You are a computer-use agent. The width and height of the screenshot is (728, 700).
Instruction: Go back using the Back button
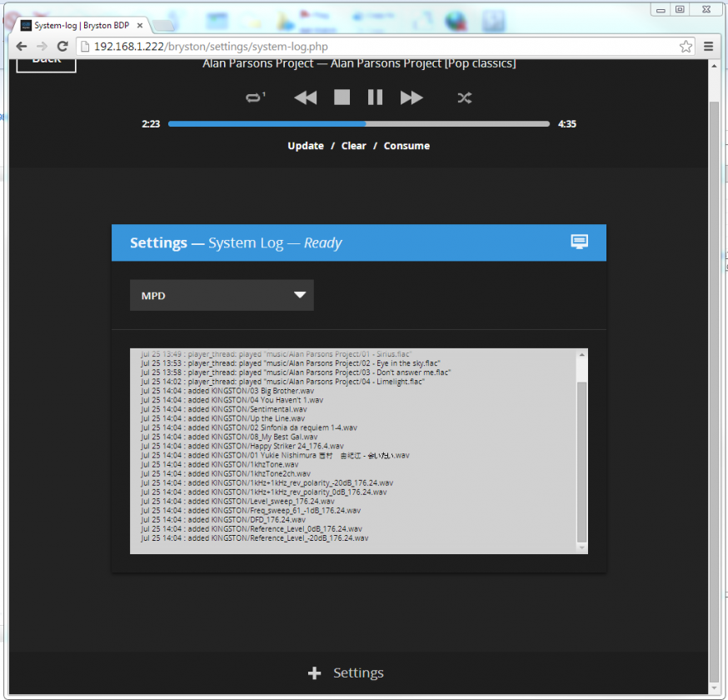(x=47, y=64)
